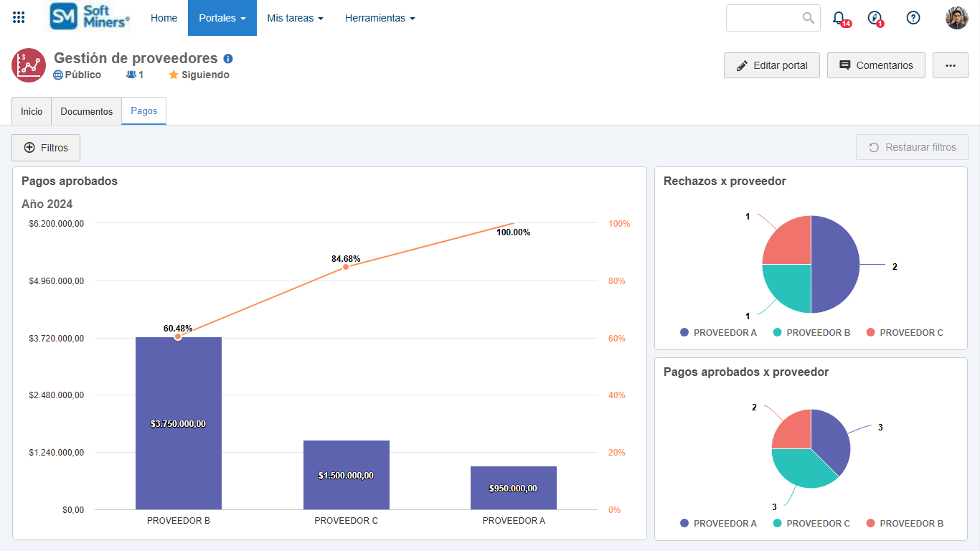Toggle PROVEEDOR A legend in Rechazos chart
980x551 pixels.
point(718,332)
